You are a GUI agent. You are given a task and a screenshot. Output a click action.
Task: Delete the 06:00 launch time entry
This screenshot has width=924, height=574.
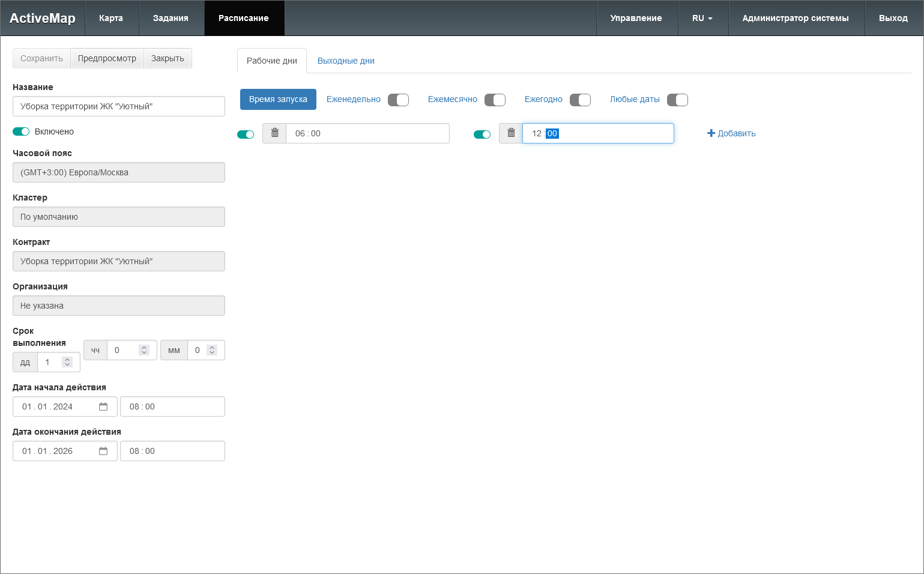(x=274, y=133)
